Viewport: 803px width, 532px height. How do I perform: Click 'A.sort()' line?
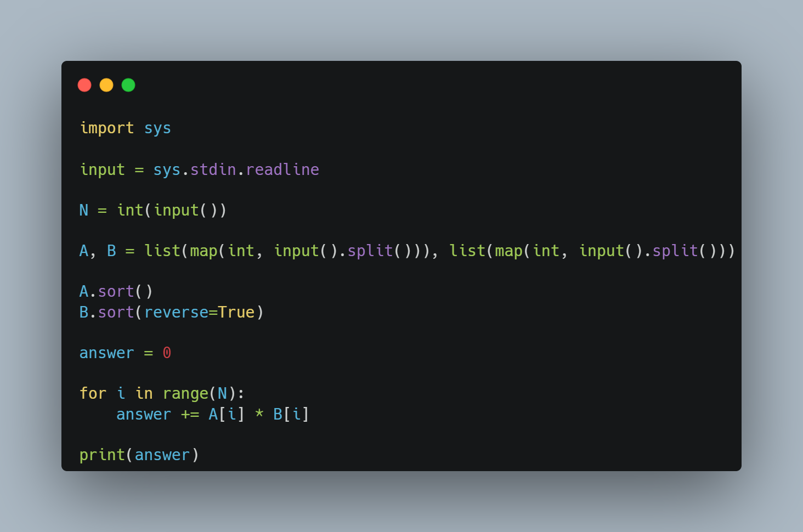pos(116,291)
